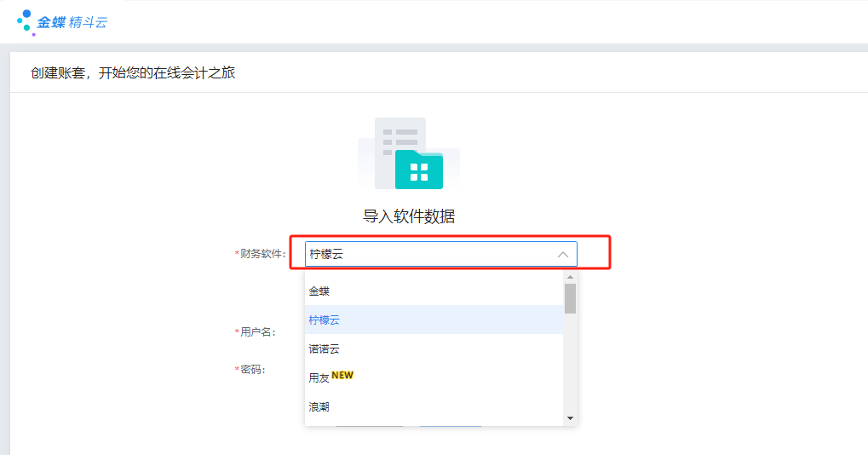Image resolution: width=868 pixels, height=455 pixels.
Task: Click the import software data folder illustration
Action: click(x=409, y=153)
